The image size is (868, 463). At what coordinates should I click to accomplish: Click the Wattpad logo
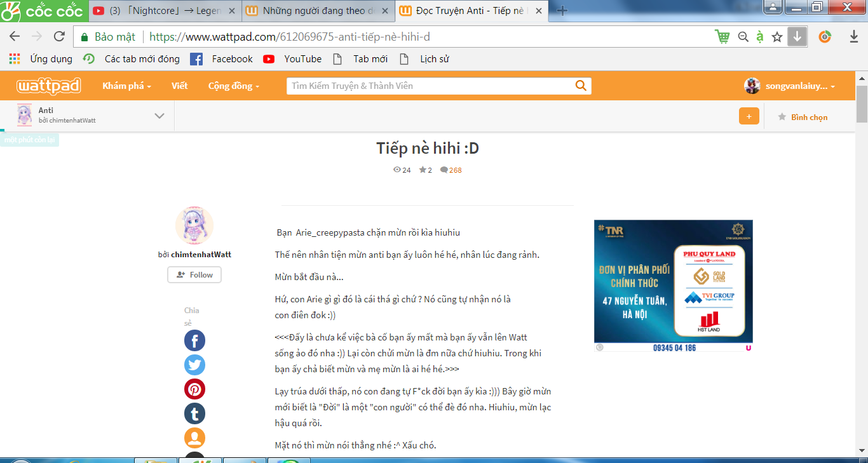48,86
